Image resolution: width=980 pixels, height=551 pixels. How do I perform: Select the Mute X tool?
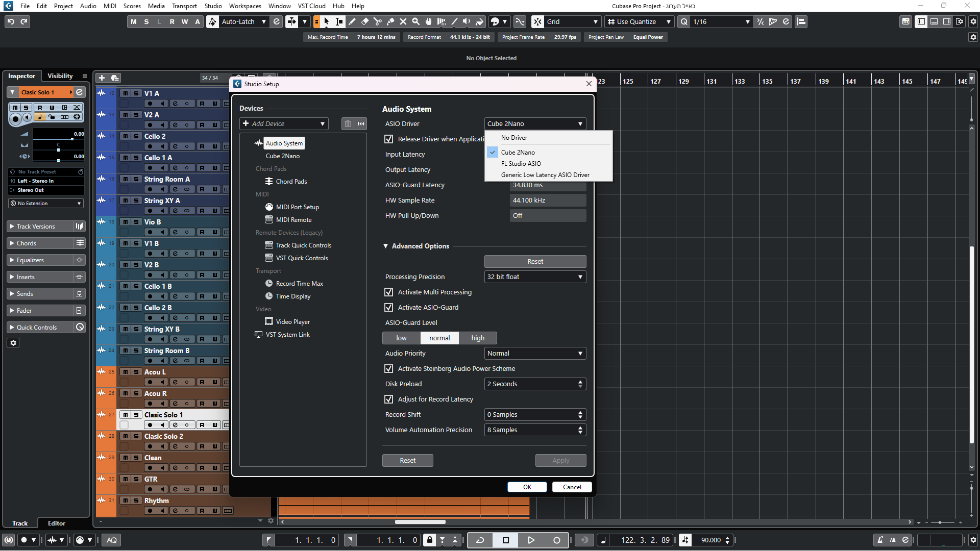click(403, 21)
